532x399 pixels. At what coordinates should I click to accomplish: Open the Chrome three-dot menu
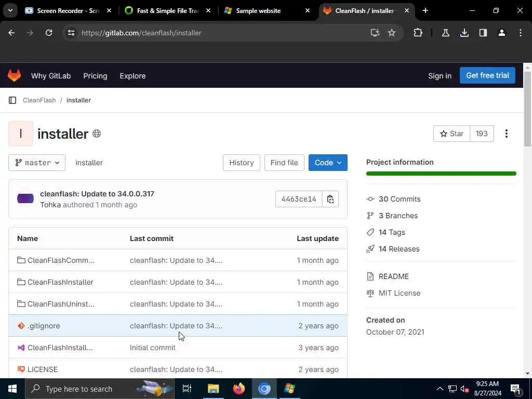click(x=521, y=33)
